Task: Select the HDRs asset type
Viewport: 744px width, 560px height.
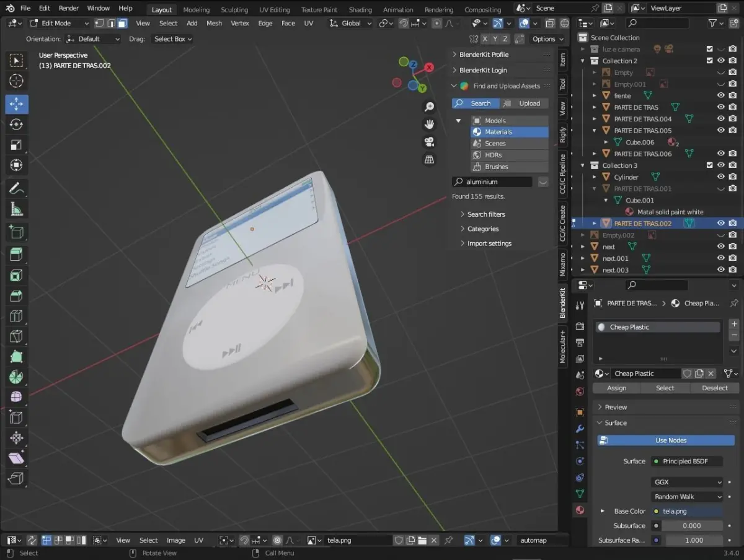Action: pyautogui.click(x=510, y=155)
